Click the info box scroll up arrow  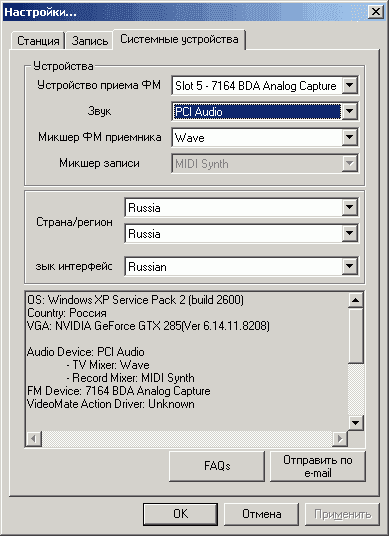coord(356,300)
